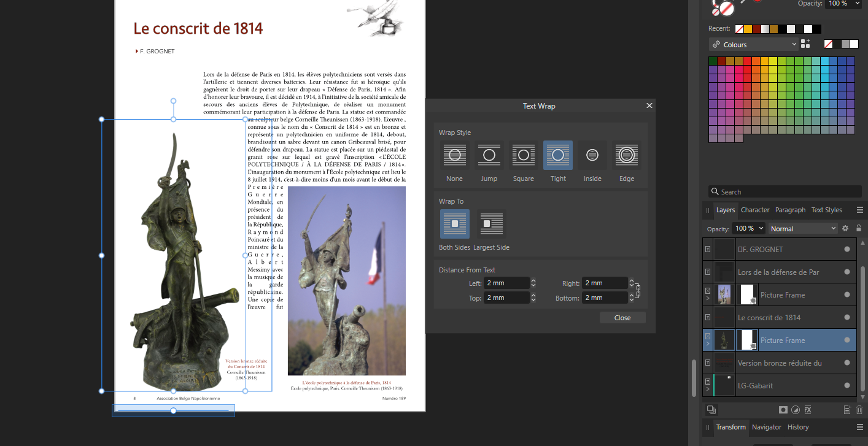Expand the LG-Gabarit layer
Viewport: 868px width, 446px height.
click(x=708, y=390)
